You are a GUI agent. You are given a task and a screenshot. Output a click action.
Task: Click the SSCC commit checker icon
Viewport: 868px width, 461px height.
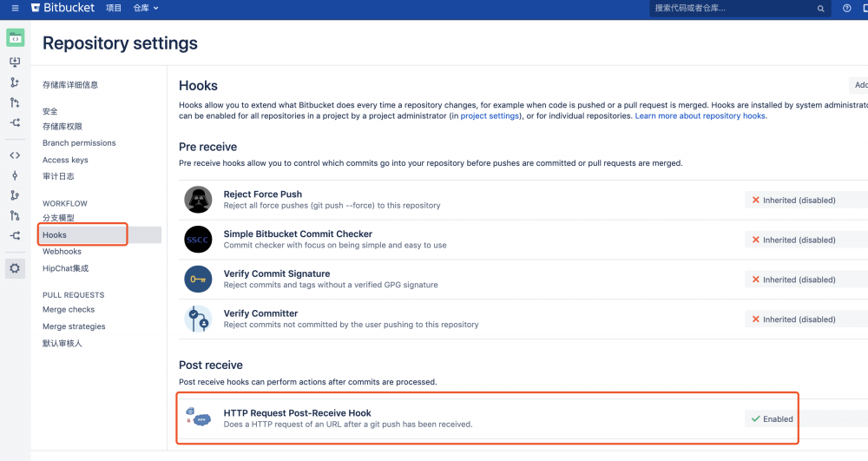coord(198,240)
